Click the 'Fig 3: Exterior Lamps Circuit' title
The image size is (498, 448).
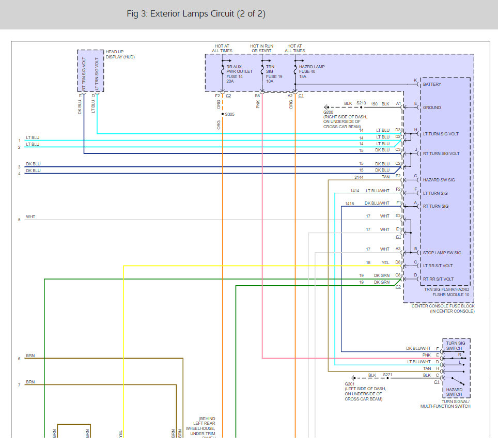coord(196,14)
